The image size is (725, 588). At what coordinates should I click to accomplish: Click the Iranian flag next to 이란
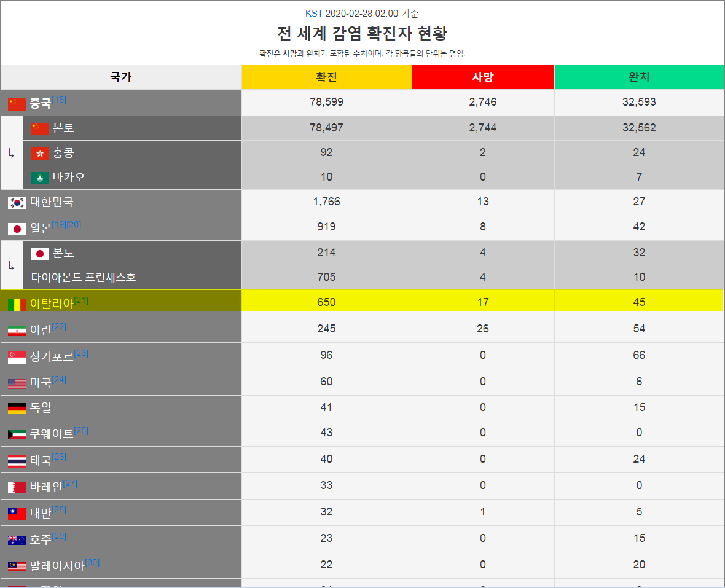pyautogui.click(x=17, y=329)
